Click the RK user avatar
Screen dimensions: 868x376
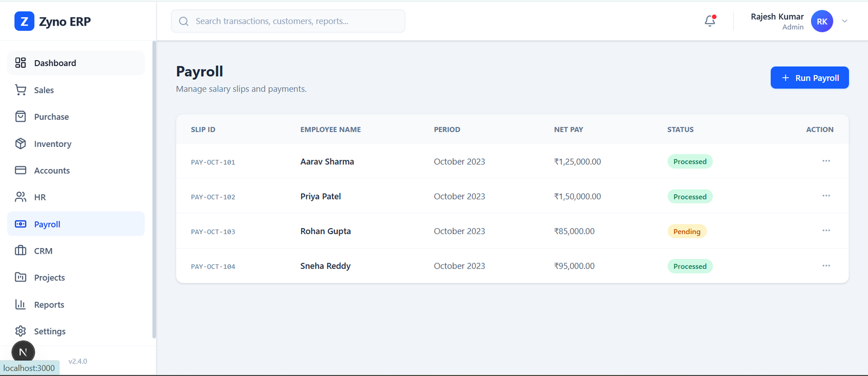[x=821, y=21]
